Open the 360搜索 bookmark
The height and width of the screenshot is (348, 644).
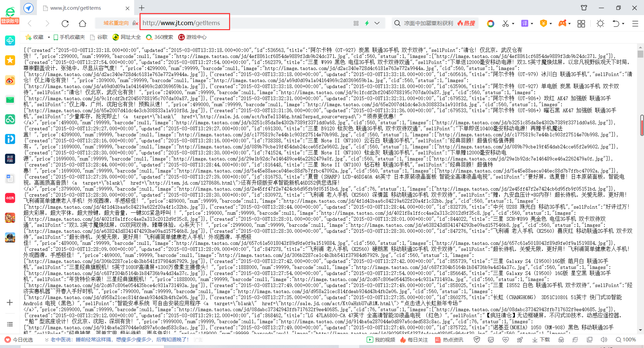(160, 37)
